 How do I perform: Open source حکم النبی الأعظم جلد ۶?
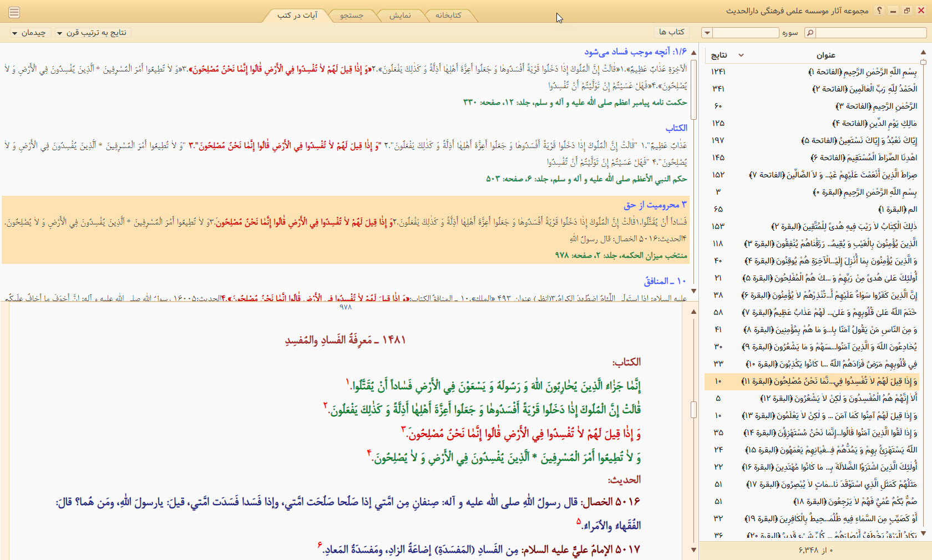586,179
